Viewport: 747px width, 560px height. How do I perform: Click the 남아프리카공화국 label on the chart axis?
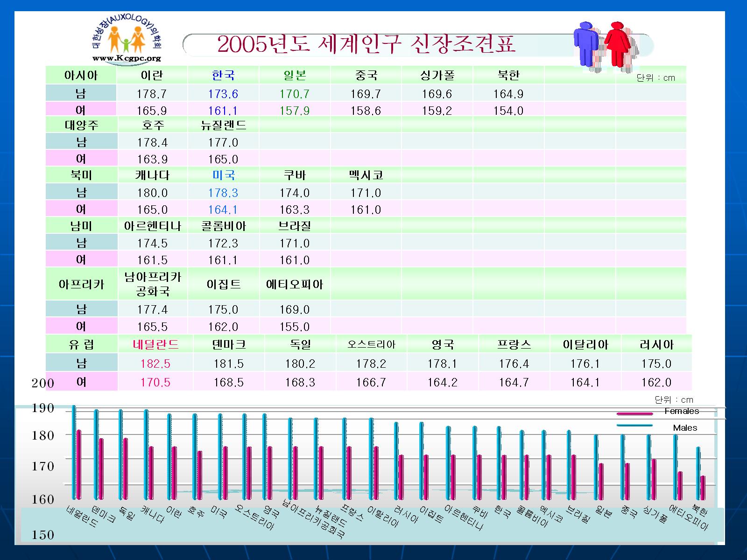(314, 519)
